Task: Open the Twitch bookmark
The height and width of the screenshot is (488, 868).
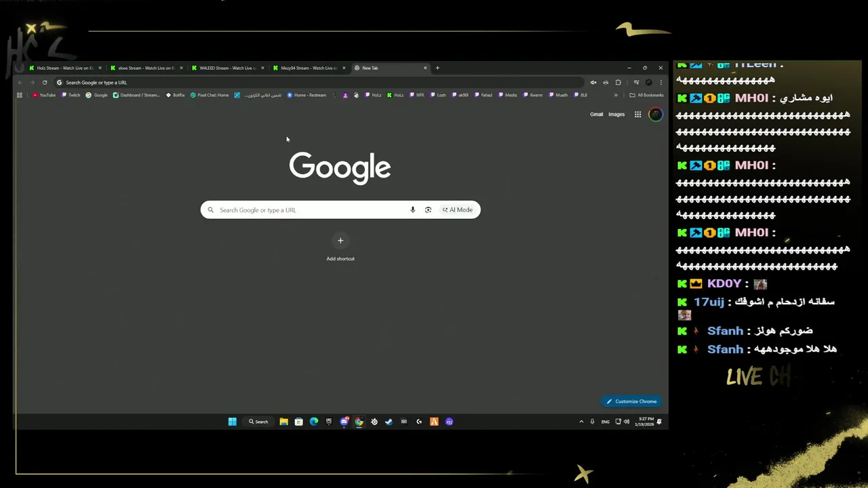Action: (71, 95)
